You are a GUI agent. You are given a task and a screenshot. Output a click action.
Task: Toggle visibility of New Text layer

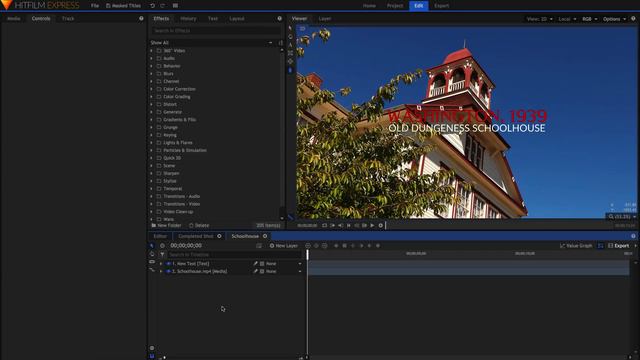pos(168,264)
